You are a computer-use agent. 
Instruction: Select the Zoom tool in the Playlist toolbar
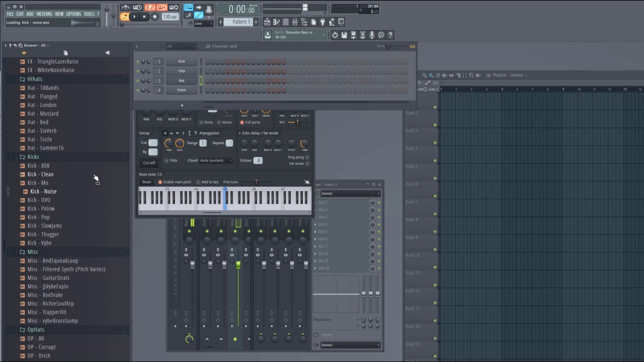[x=471, y=75]
